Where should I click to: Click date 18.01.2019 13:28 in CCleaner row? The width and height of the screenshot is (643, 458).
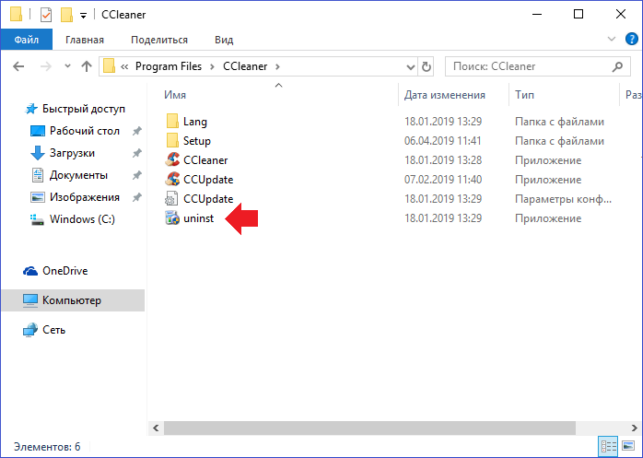tap(443, 160)
